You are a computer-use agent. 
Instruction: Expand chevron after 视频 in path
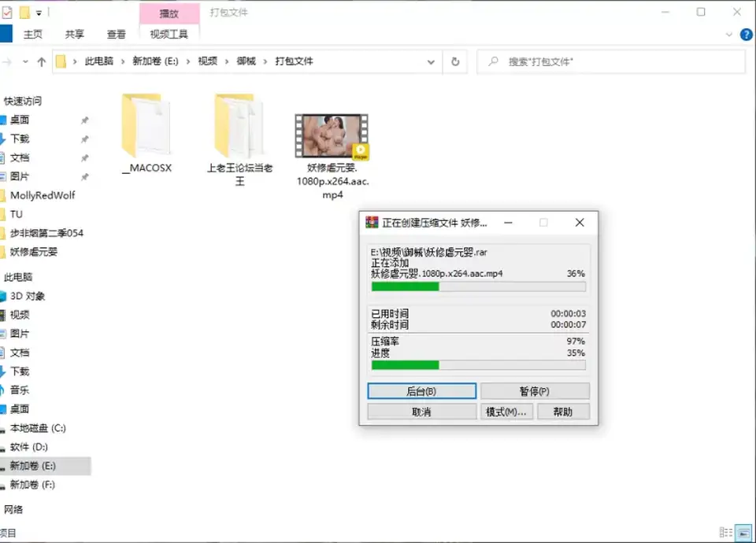227,61
